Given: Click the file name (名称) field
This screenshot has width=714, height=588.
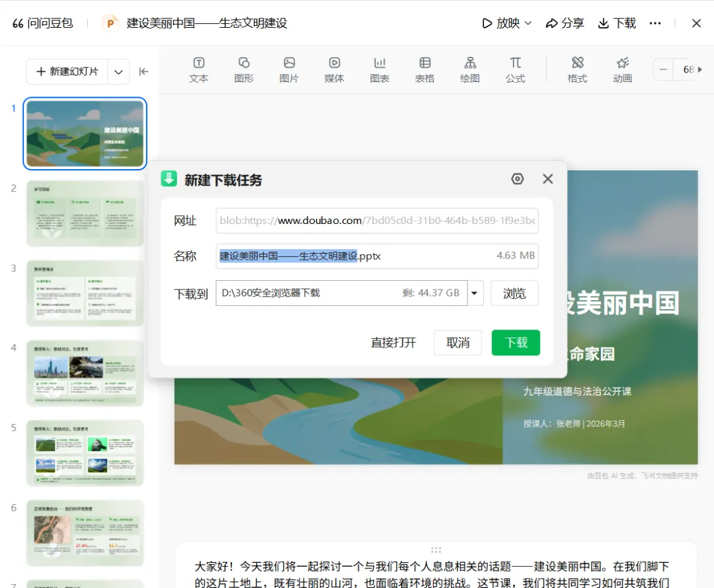Looking at the screenshot, I should coord(377,256).
